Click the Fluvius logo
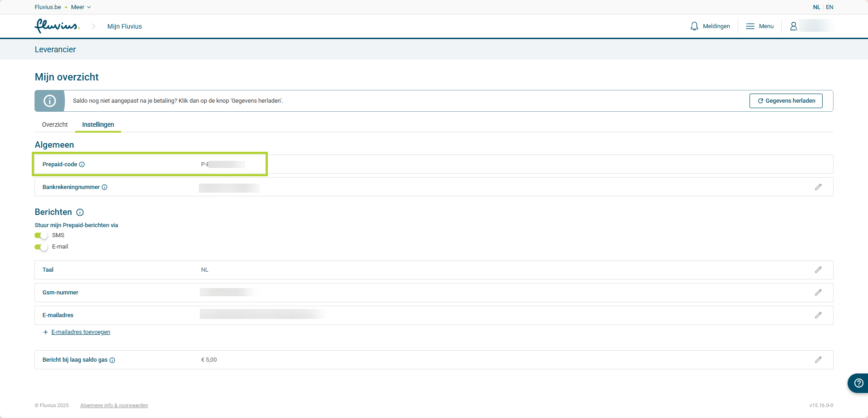The height and width of the screenshot is (418, 868). (57, 26)
